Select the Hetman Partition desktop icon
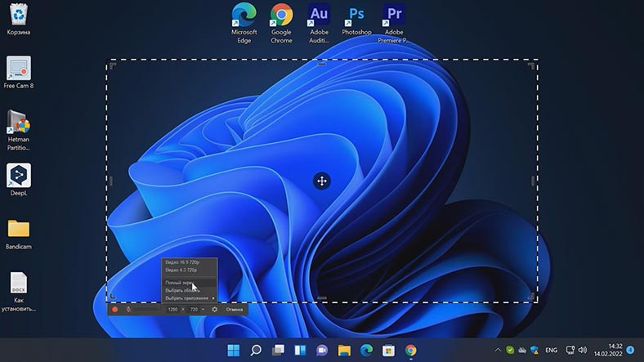Viewport: 644px width, 362px height. [x=19, y=130]
